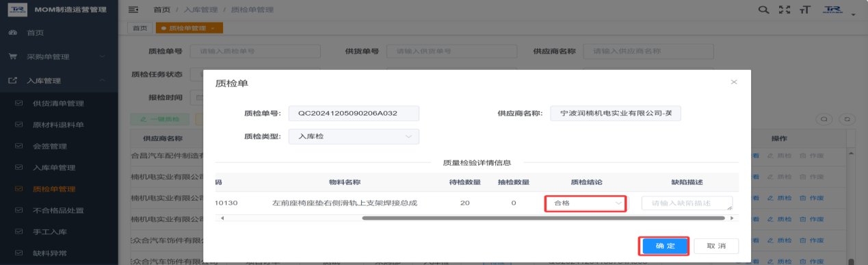Click the 一键质检 button behind dialog
Viewport: 868px width, 265px height.
pos(160,119)
